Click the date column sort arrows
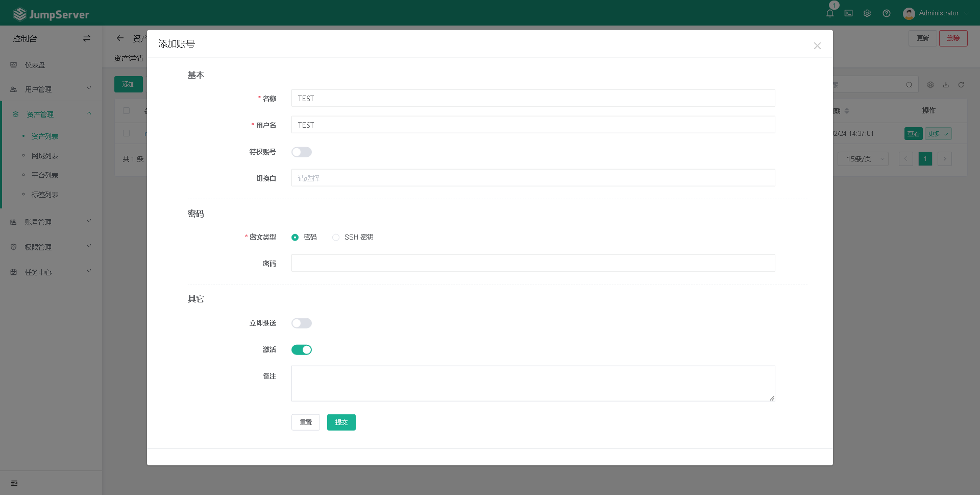980x495 pixels. coord(847,111)
